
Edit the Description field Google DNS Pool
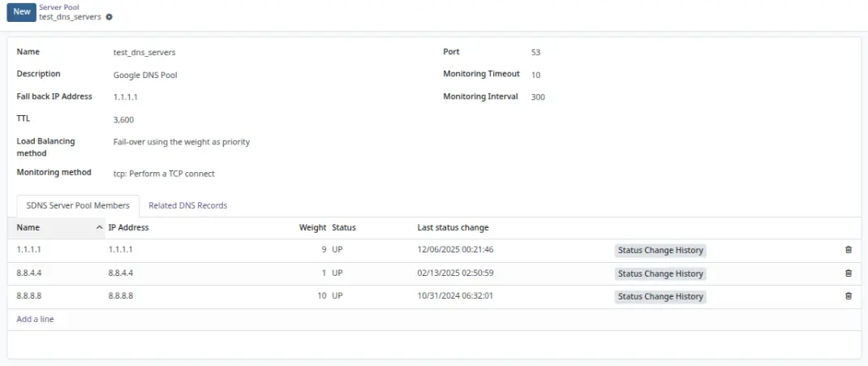145,75
